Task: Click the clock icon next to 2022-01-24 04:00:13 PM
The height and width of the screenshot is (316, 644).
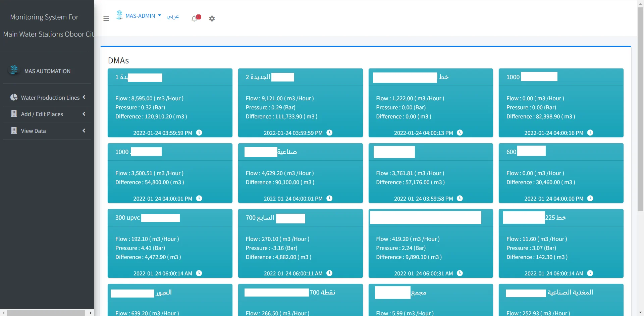Action: pyautogui.click(x=460, y=133)
